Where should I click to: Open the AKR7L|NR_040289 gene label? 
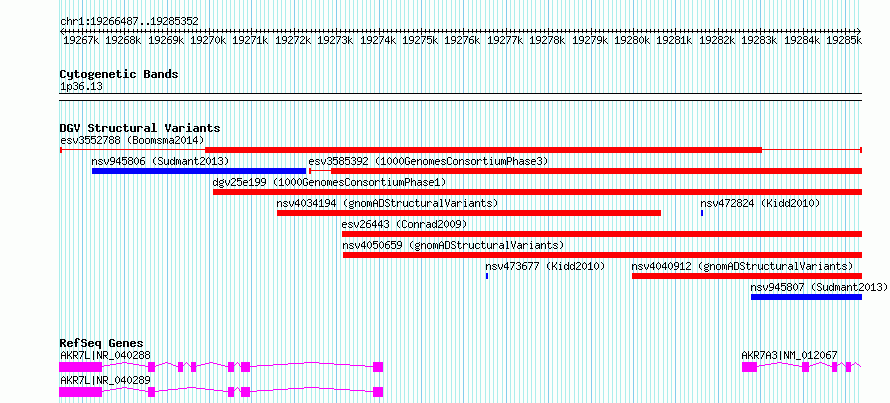(106, 380)
